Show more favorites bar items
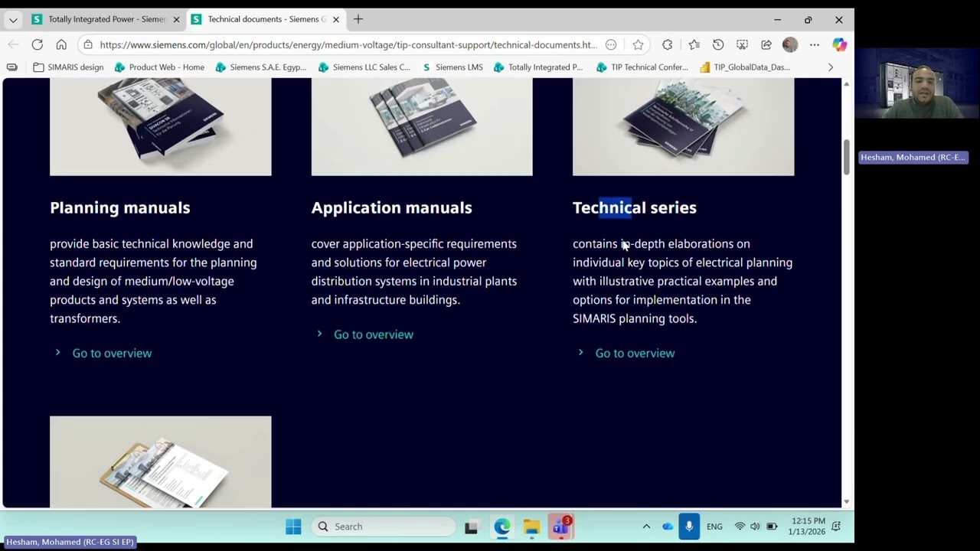980x551 pixels. (x=831, y=67)
